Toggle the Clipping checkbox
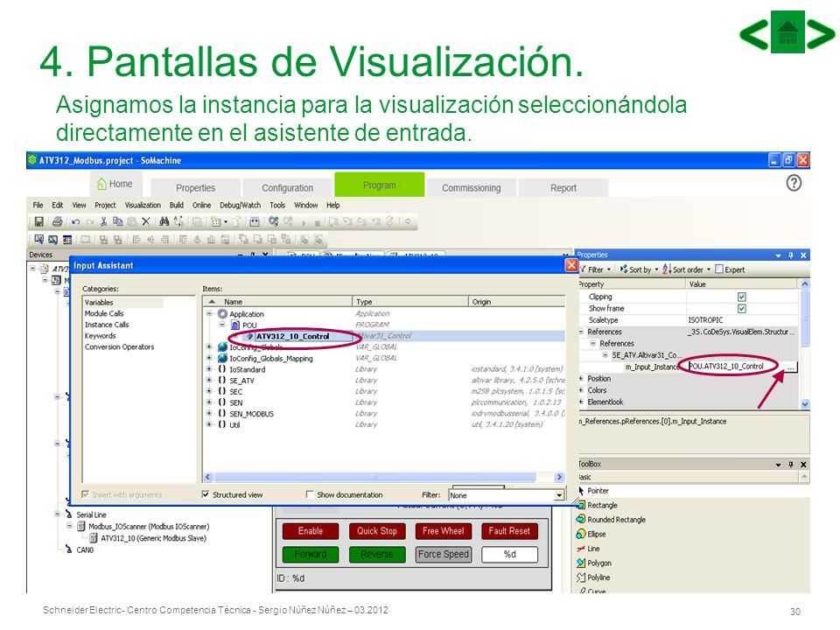Image resolution: width=840 pixels, height=630 pixels. tap(741, 297)
